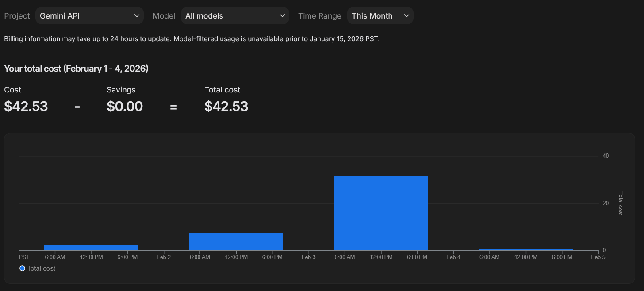
Task: Click the Project label
Action: coord(17,16)
